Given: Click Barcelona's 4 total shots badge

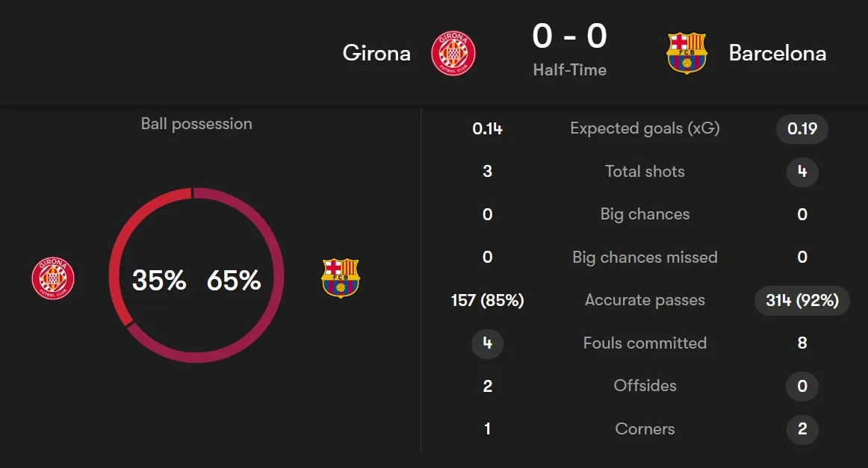Looking at the screenshot, I should click(x=802, y=172).
